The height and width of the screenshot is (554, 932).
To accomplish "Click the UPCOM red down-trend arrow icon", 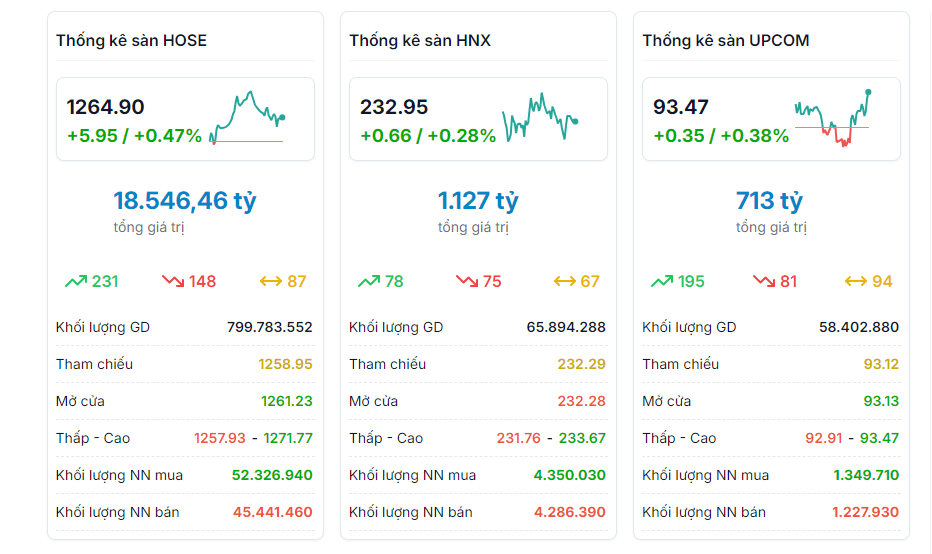I will point(764,282).
